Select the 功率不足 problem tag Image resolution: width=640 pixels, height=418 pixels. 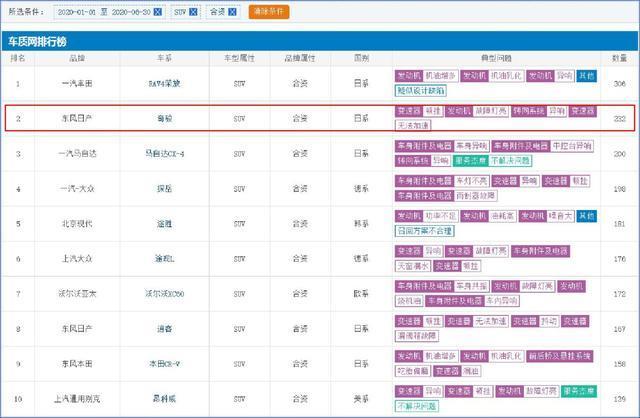tap(440, 216)
